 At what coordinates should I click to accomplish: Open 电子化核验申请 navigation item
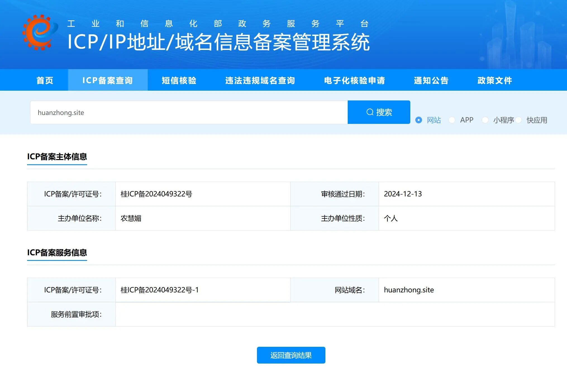click(x=354, y=80)
